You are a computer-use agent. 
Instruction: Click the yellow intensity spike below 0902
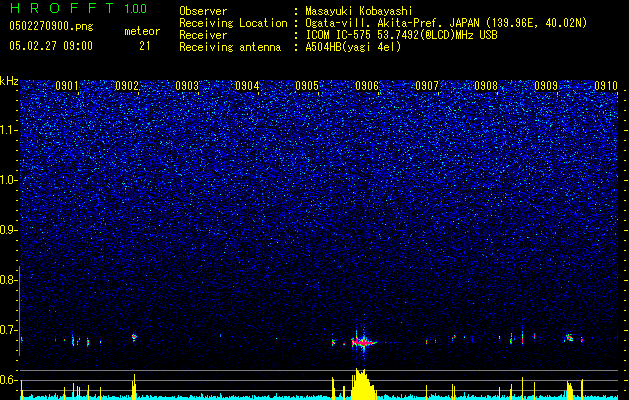pos(134,387)
